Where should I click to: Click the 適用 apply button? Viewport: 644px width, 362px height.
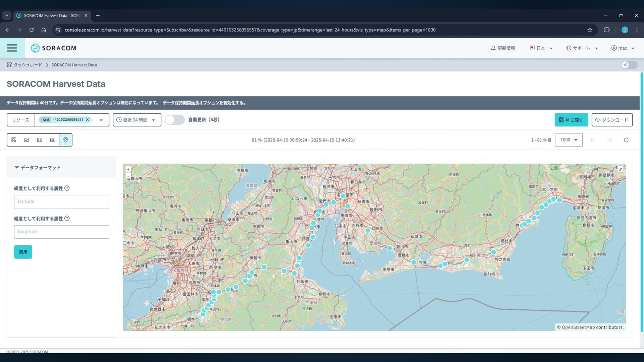23,252
